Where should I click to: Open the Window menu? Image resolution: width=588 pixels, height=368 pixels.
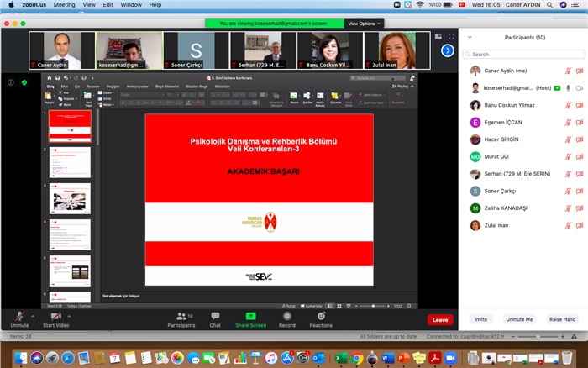131,5
